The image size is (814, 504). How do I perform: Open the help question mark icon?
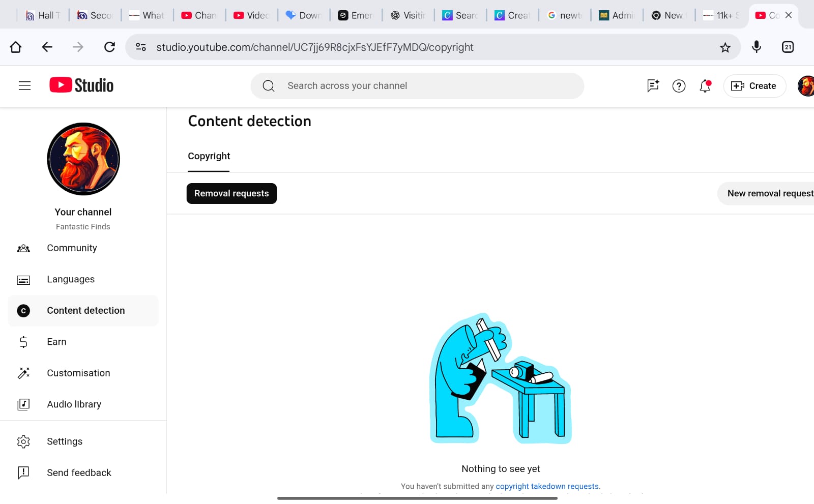point(679,86)
